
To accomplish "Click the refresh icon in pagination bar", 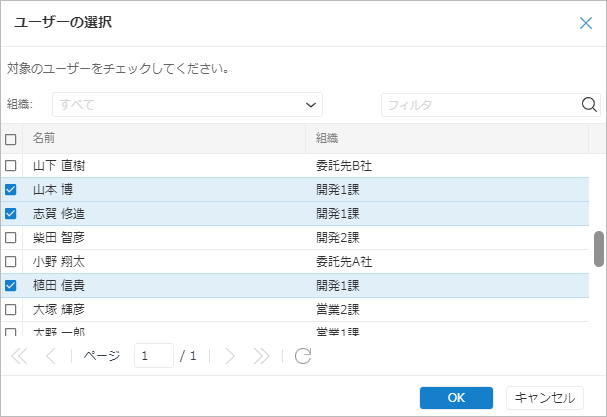I will [303, 356].
